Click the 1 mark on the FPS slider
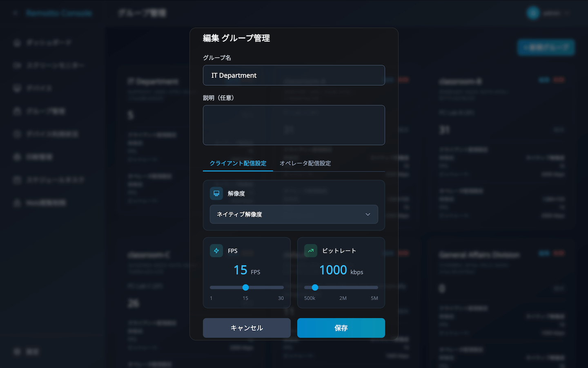The image size is (588, 368). 211,298
